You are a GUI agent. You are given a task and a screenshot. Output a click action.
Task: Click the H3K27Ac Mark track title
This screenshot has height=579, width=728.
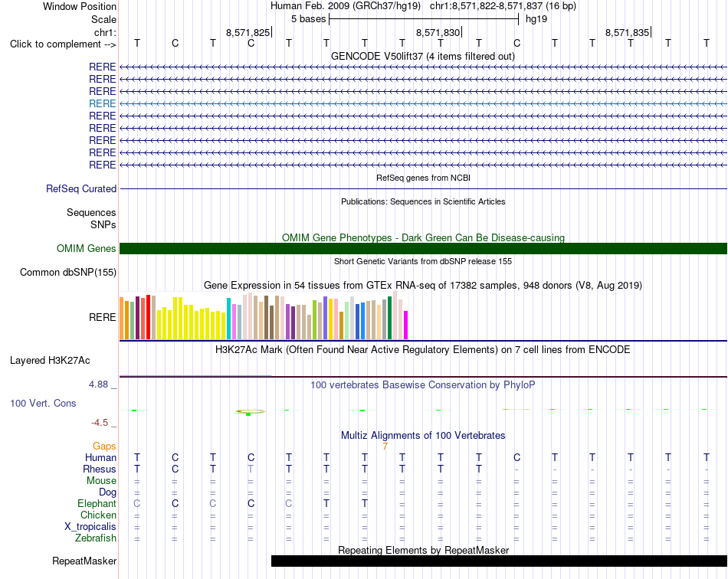tap(423, 349)
